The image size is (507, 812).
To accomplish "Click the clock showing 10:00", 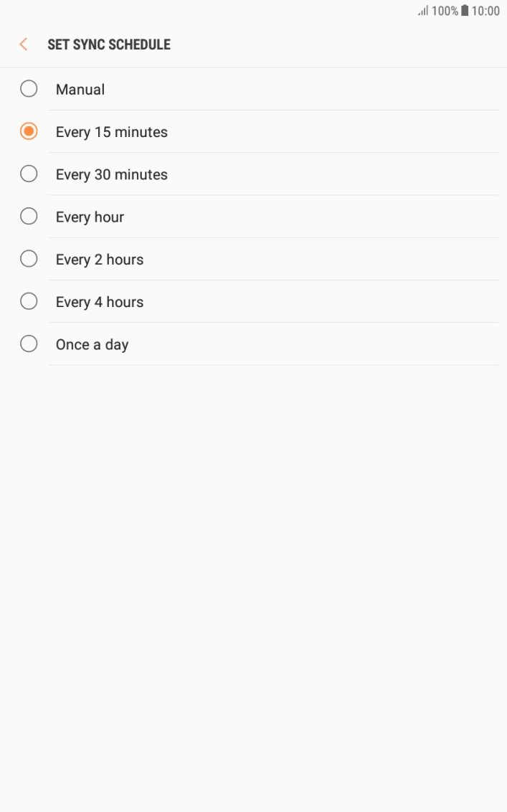I will 486,11.
